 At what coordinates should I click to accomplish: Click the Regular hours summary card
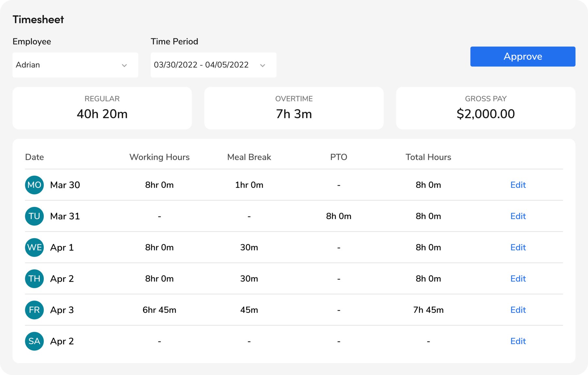[102, 108]
